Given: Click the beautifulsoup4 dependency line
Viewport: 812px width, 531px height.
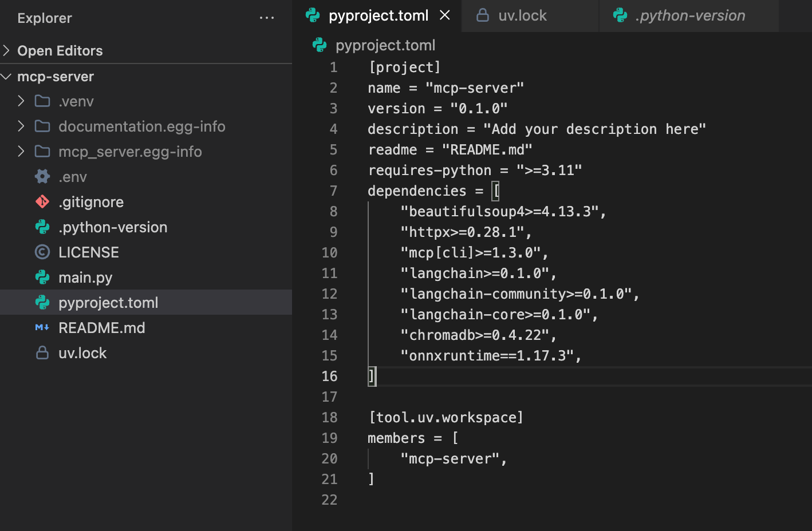Looking at the screenshot, I should click(503, 211).
